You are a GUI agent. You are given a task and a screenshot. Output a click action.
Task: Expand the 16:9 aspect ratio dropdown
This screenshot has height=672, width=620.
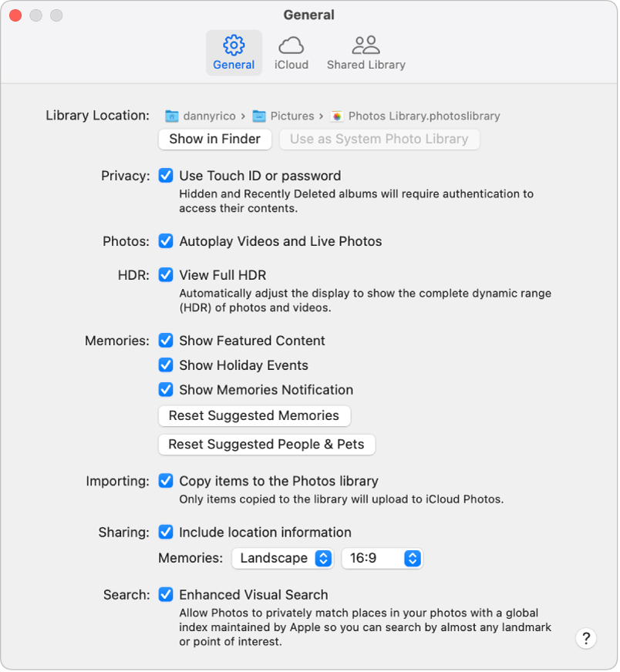382,559
